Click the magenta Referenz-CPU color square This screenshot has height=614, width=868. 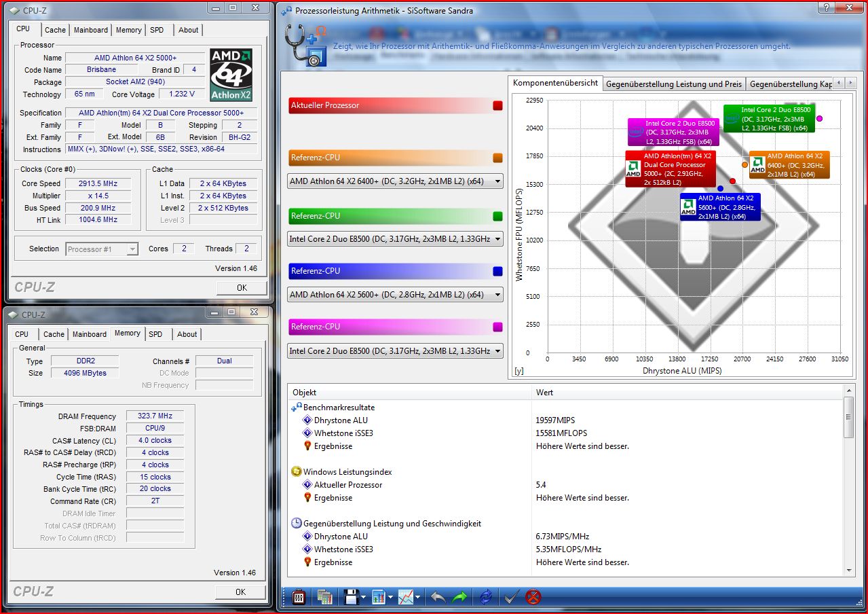pos(497,327)
